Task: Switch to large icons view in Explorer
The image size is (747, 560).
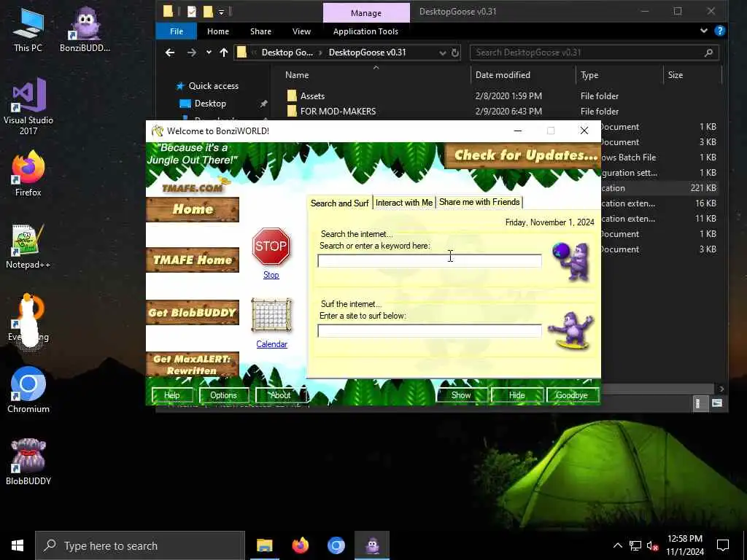Action: [x=717, y=403]
